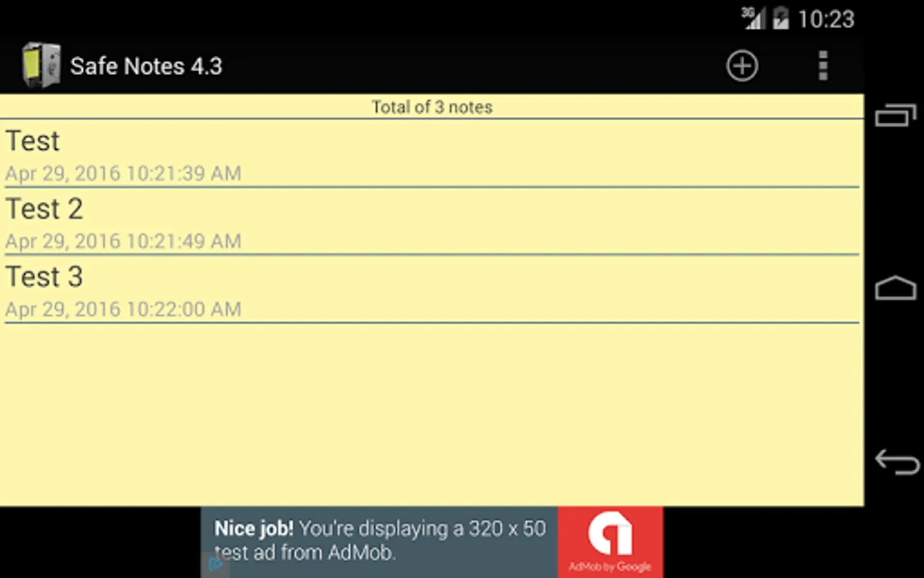Select the date "Apr 29, 2016 10:21:49 AM"
Screen dimensions: 924x578
pos(123,241)
